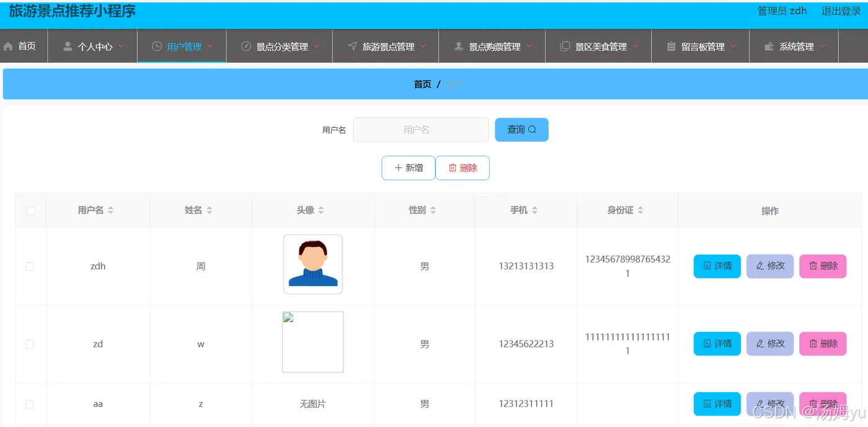This screenshot has height=427, width=868.
Task: Click 管理员 zdh in the header
Action: [782, 11]
